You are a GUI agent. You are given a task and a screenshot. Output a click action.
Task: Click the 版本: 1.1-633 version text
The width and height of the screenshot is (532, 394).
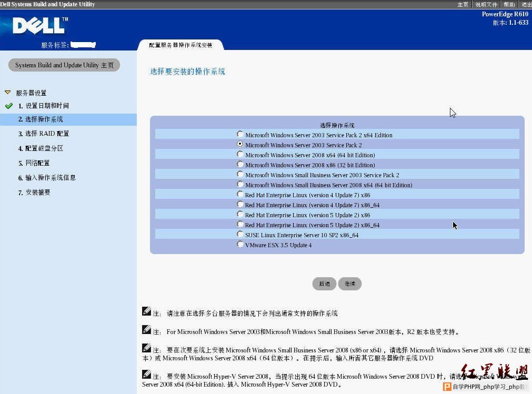(x=510, y=23)
